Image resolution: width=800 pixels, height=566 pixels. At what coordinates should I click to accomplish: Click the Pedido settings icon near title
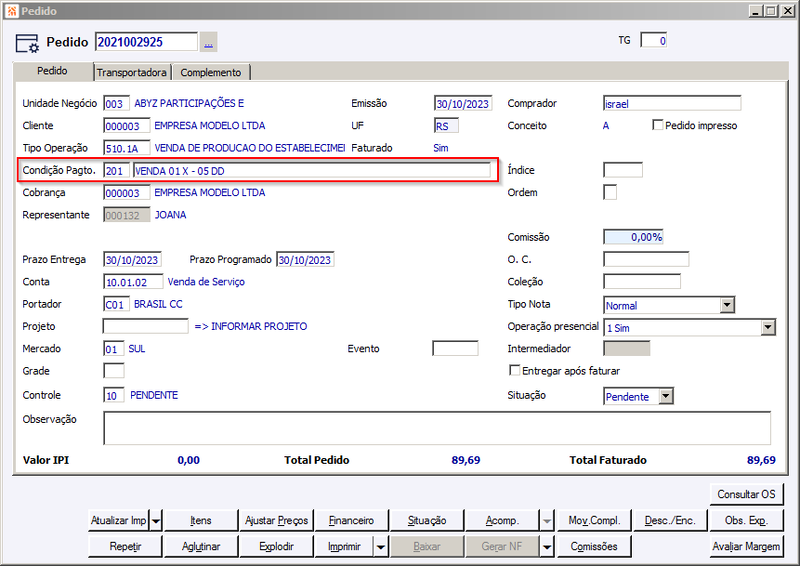27,43
